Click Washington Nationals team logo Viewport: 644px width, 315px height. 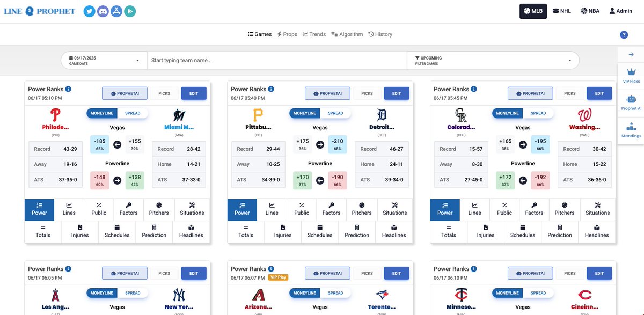tap(585, 114)
